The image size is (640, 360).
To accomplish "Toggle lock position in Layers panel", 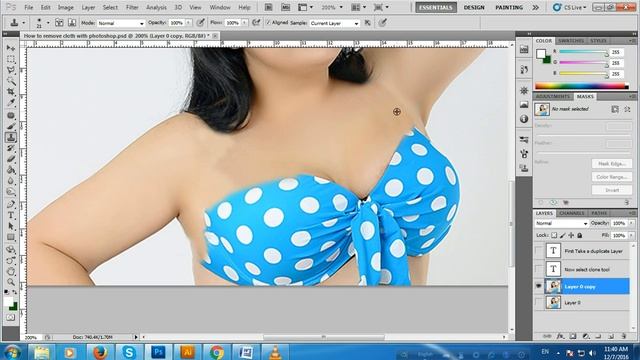I will coord(571,235).
